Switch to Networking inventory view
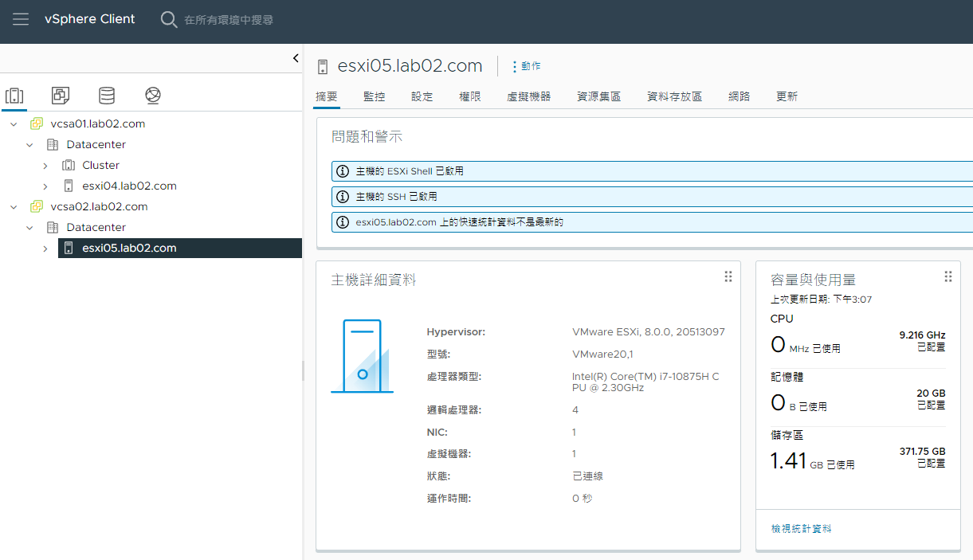Image resolution: width=973 pixels, height=560 pixels. click(x=153, y=96)
